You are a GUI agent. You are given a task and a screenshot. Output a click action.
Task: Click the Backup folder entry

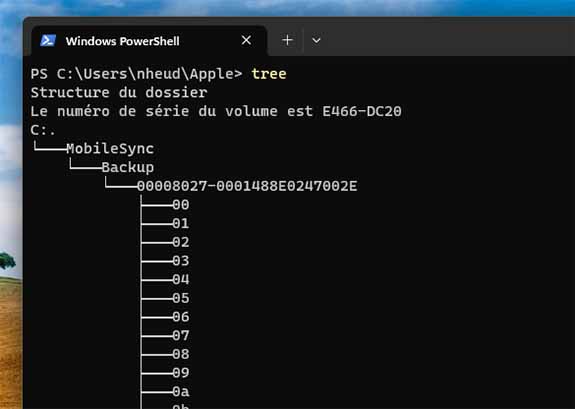click(128, 167)
